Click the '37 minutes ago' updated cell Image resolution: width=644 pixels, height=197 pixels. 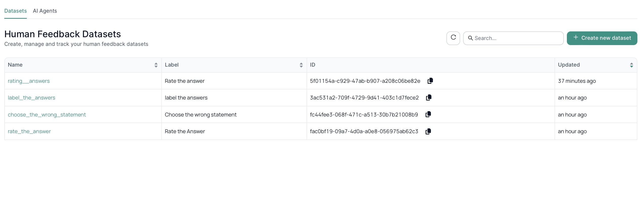click(577, 81)
